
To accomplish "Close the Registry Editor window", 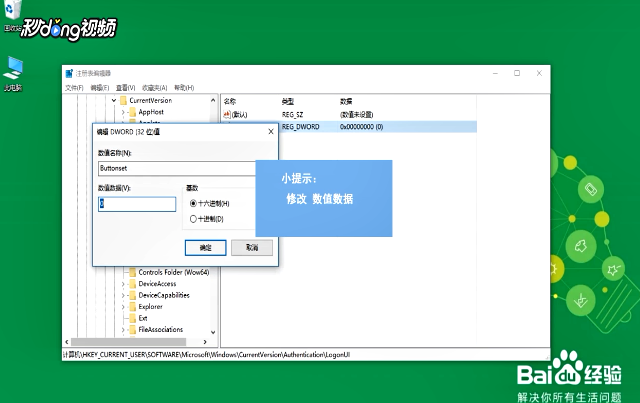I will [x=539, y=73].
